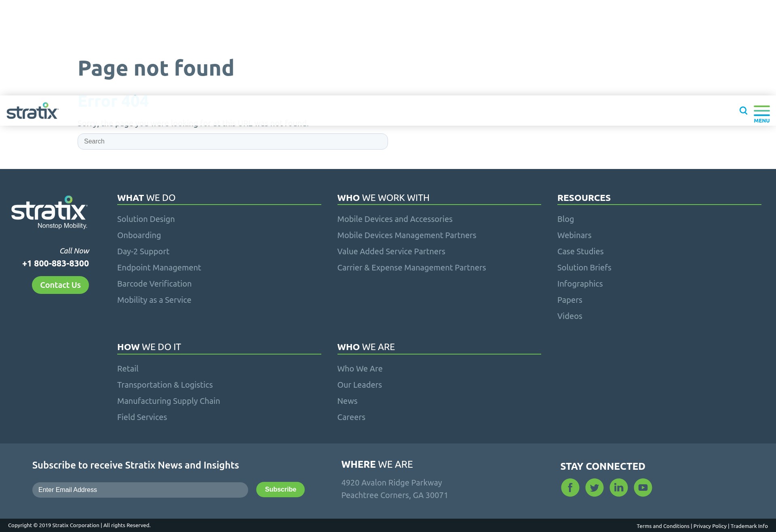Open the Privacy Policy link
Screen dimensions: 776x532
point(710,526)
